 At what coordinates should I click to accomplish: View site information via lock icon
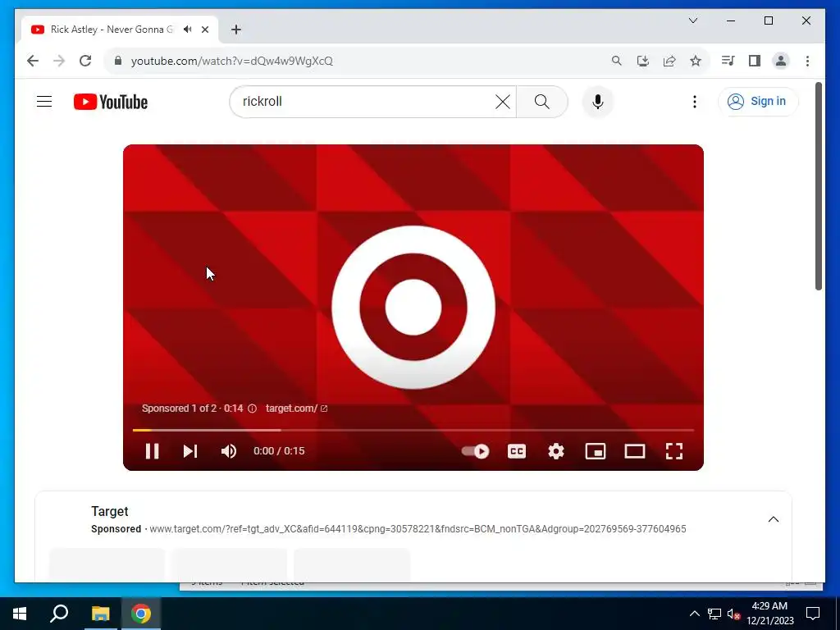[118, 61]
